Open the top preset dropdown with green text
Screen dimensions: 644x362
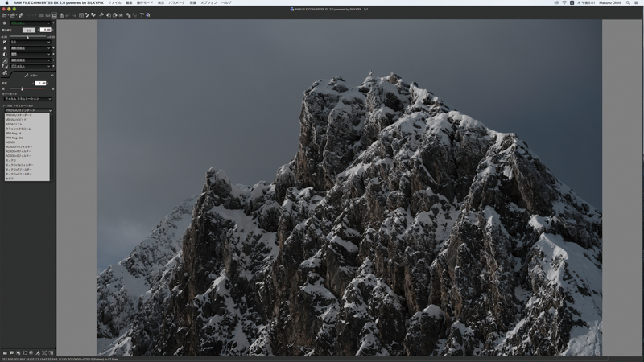(31, 23)
